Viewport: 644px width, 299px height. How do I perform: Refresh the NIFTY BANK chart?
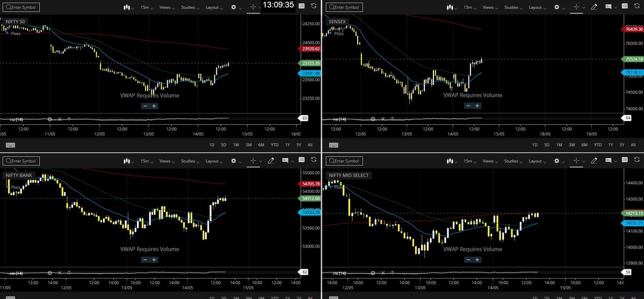click(x=314, y=160)
